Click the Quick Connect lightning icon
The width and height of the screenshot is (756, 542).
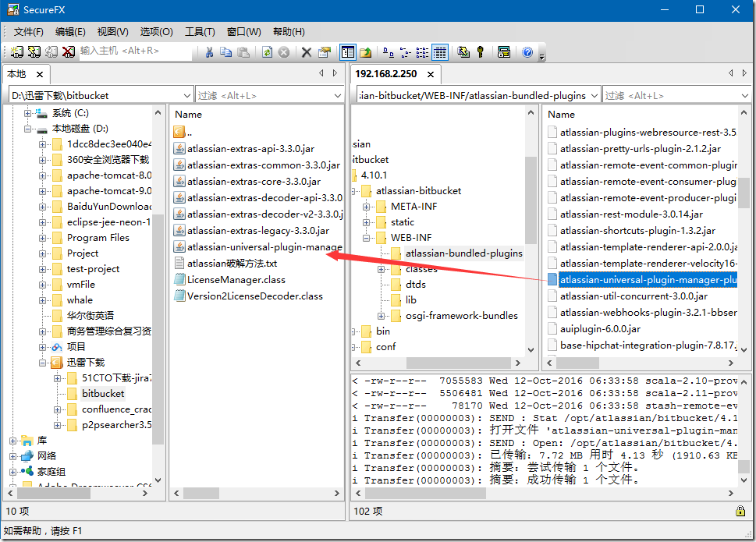[34, 51]
